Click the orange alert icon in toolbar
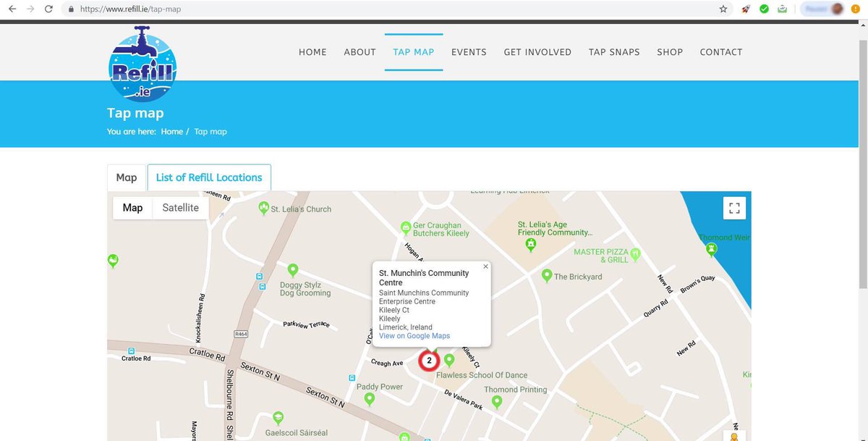This screenshot has width=868, height=441. [x=856, y=9]
